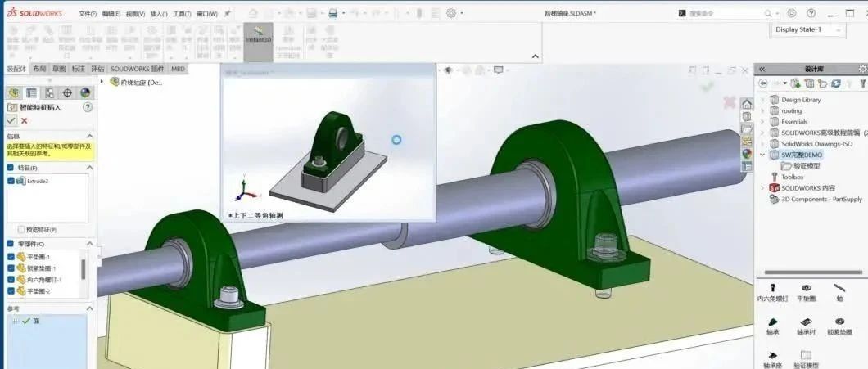This screenshot has height=369, width=868.
Task: Open the 窗口(W) menu
Action: click(x=207, y=14)
